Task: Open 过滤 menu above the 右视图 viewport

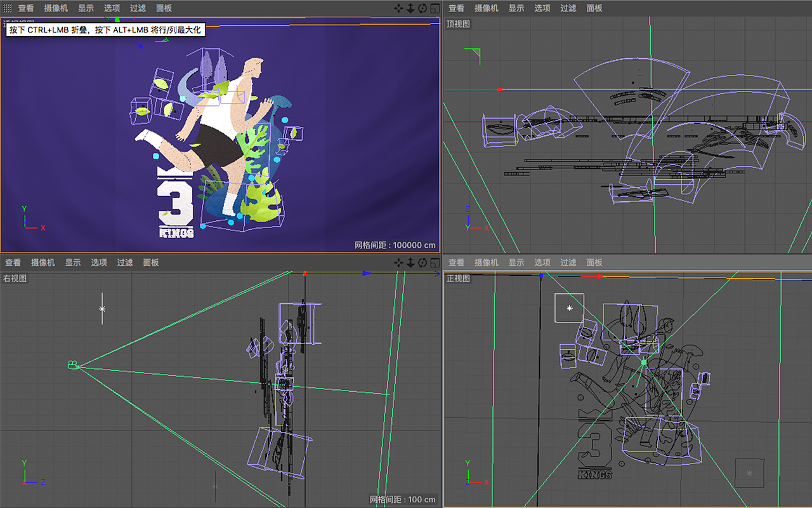Action: (x=125, y=262)
